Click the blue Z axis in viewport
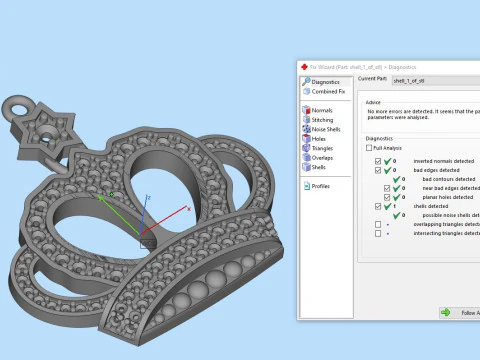This screenshot has height=360, width=480. [x=144, y=214]
